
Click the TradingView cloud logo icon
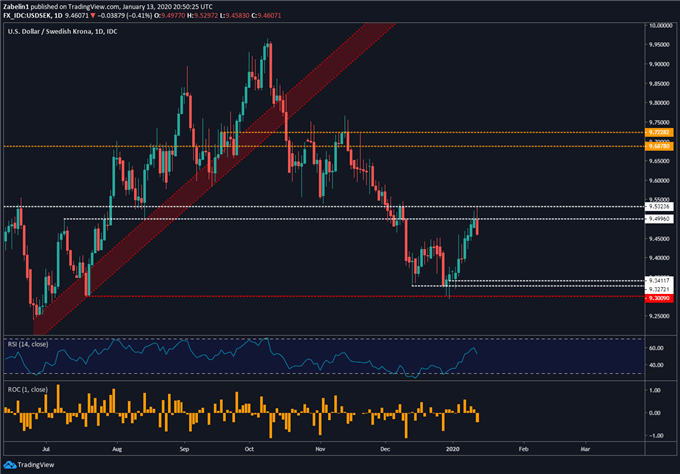(x=10, y=465)
